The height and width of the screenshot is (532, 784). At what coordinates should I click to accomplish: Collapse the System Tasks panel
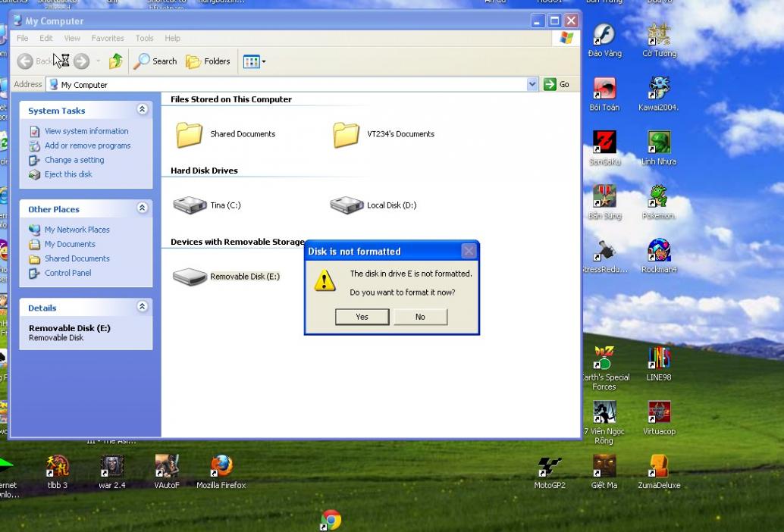142,110
